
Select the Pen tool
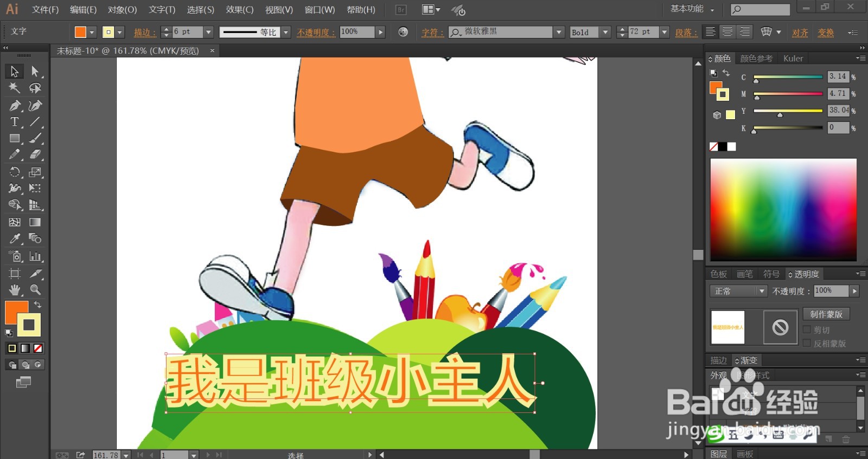(x=15, y=105)
